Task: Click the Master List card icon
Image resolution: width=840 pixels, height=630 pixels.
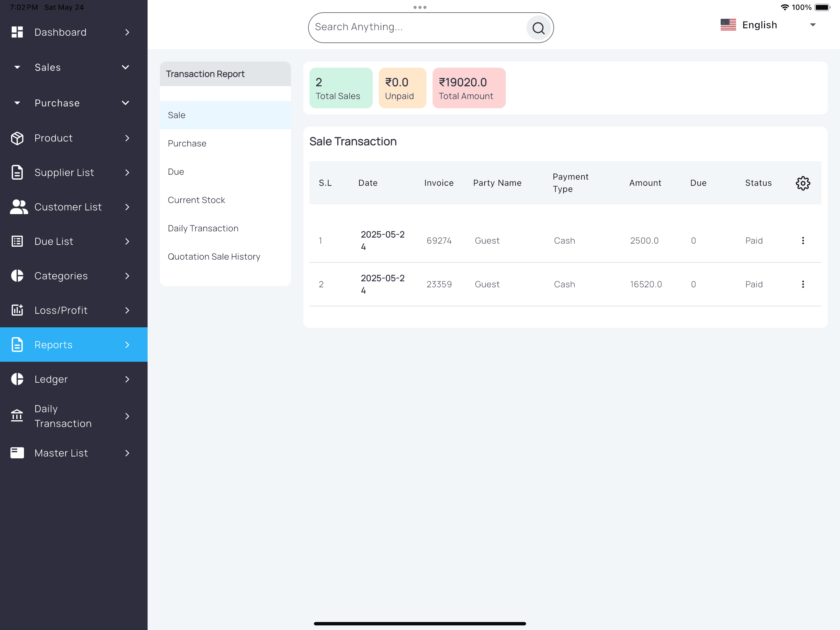Action: pyautogui.click(x=17, y=453)
